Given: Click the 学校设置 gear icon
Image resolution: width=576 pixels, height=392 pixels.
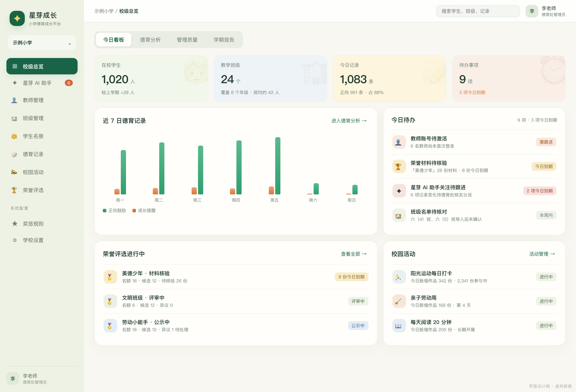Looking at the screenshot, I should pos(15,240).
